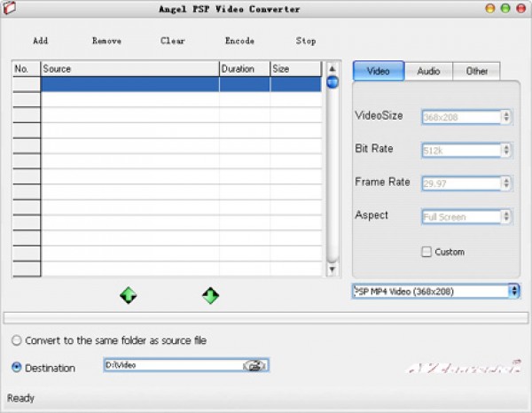Click the green maximize window button
The height and width of the screenshot is (413, 532).
[x=505, y=9]
